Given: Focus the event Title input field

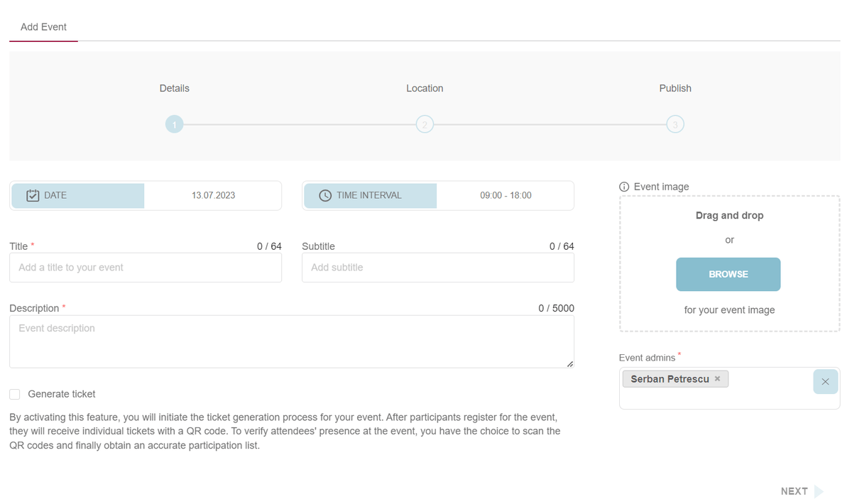Looking at the screenshot, I should coord(146,268).
